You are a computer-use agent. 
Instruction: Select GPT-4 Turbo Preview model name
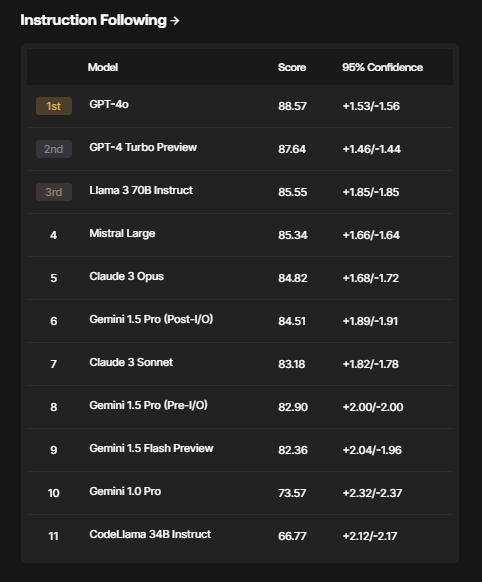point(143,147)
